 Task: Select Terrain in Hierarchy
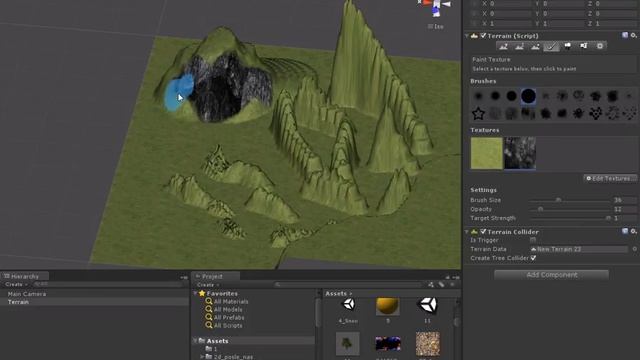tap(18, 302)
